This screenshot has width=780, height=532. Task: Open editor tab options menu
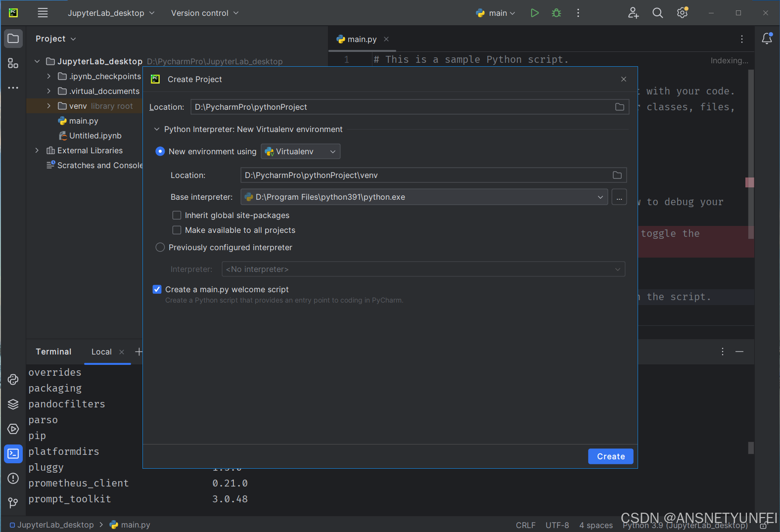pos(742,39)
